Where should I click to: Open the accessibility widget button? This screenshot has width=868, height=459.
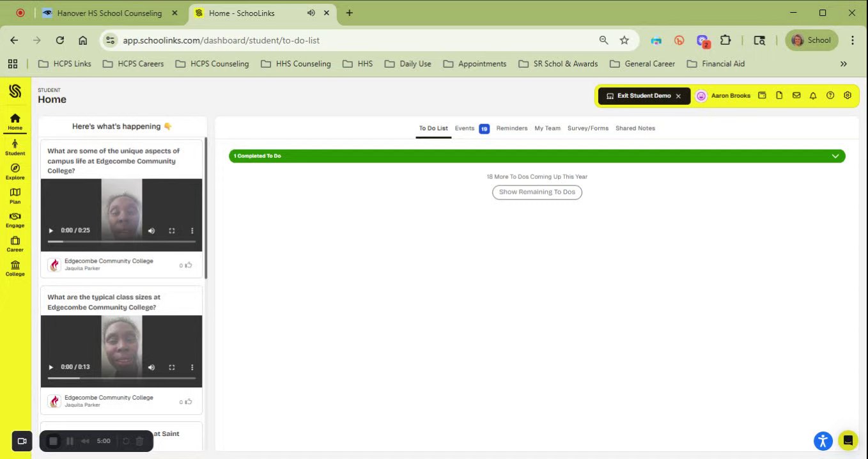coord(823,440)
